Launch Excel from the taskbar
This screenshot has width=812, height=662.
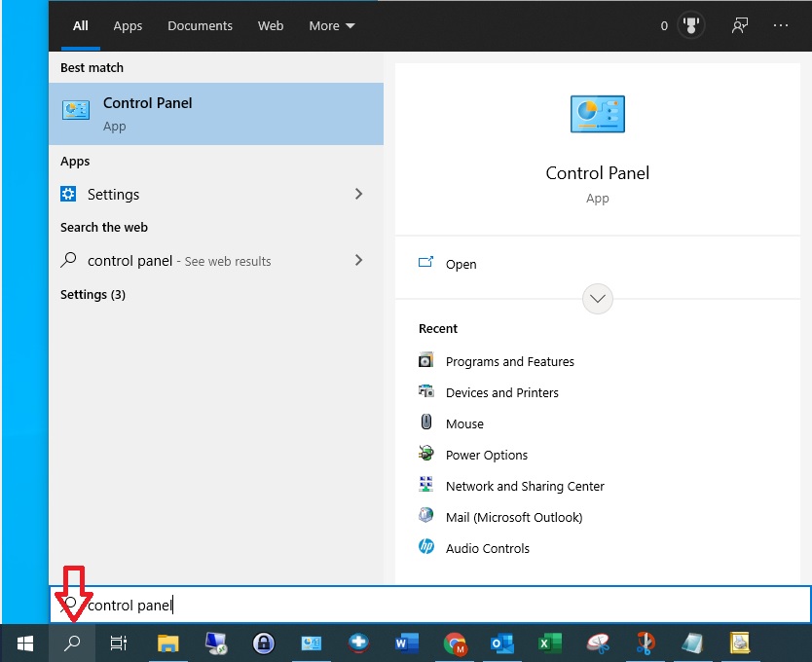coord(549,644)
